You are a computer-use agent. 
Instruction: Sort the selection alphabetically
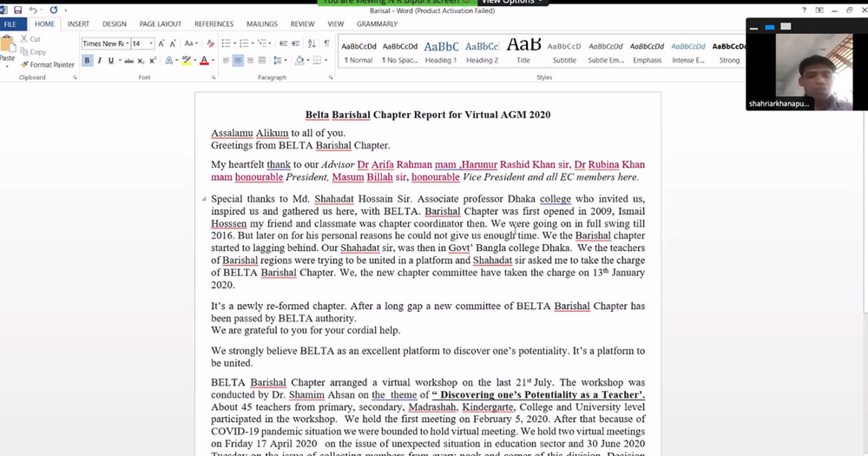point(312,43)
